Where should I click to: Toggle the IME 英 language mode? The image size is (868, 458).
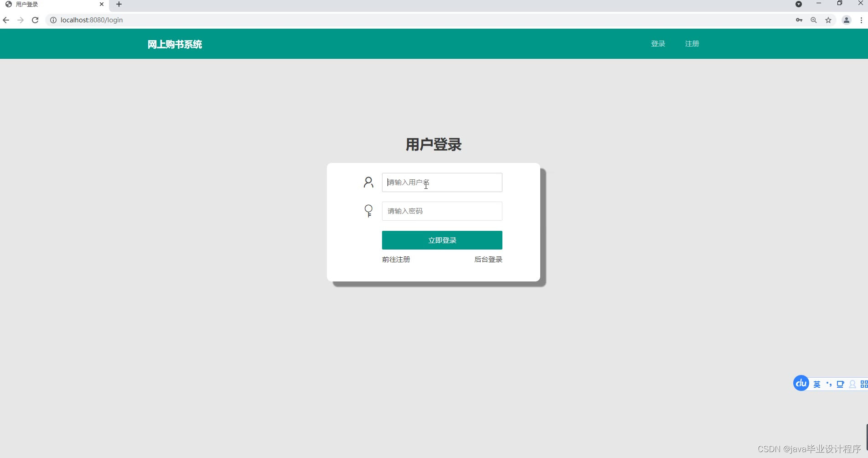point(817,384)
